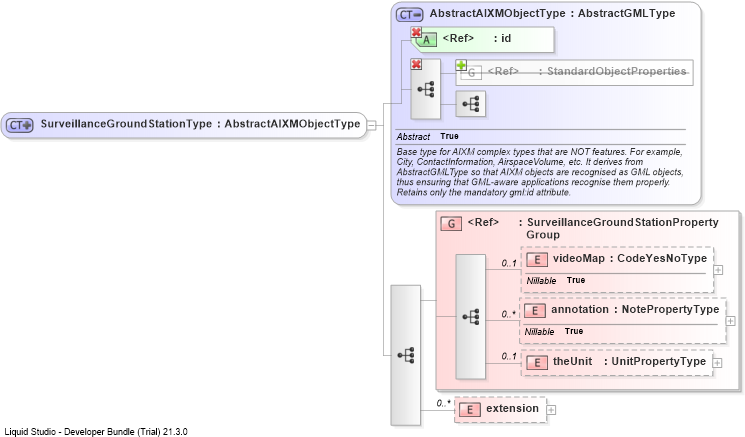Click E icon of annotation element
This screenshot has height=437, width=745.
[535, 311]
